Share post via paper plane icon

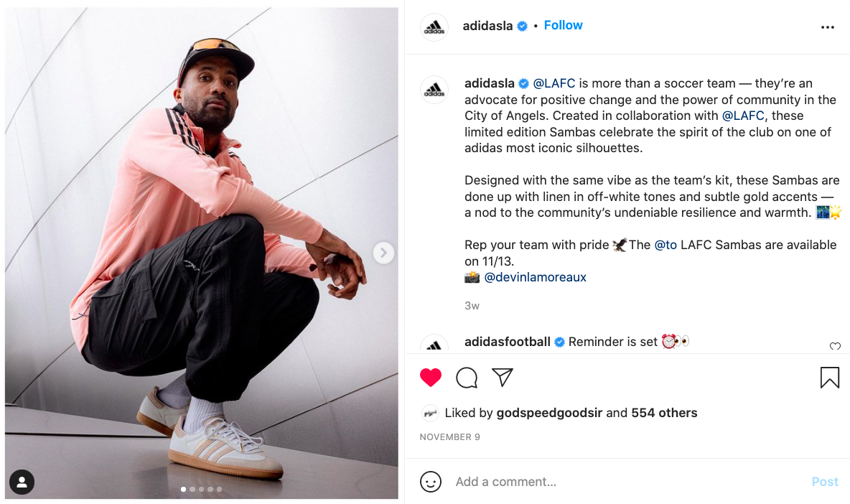[x=503, y=377]
